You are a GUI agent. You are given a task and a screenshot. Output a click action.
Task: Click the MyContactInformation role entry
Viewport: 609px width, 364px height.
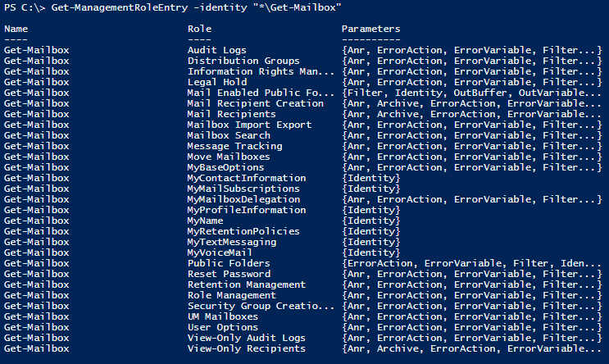coord(246,178)
